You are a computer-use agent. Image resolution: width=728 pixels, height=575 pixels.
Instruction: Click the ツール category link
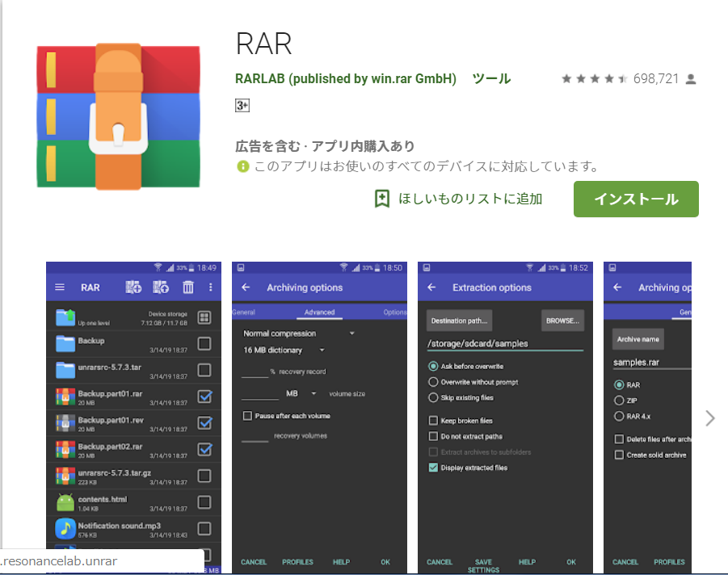click(x=491, y=79)
